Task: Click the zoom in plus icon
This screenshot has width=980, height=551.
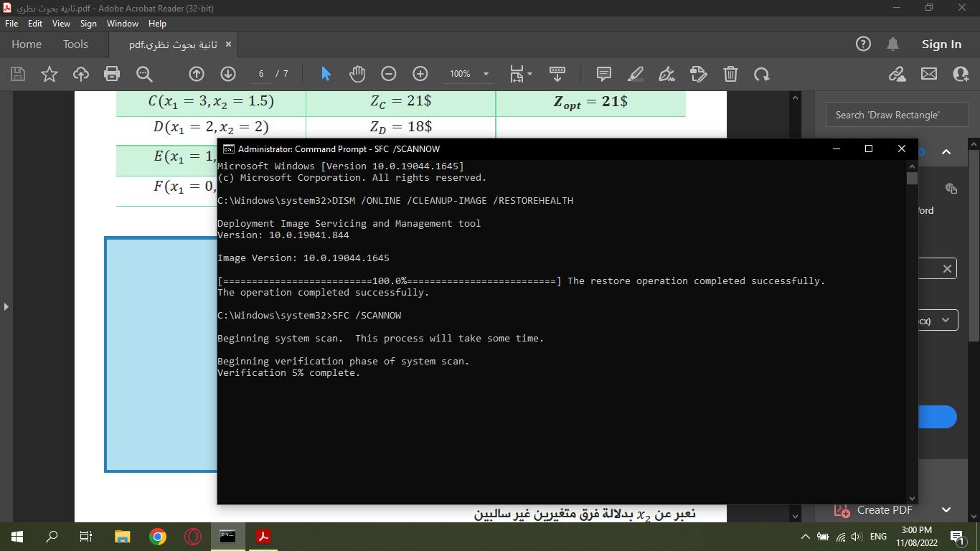Action: (420, 74)
